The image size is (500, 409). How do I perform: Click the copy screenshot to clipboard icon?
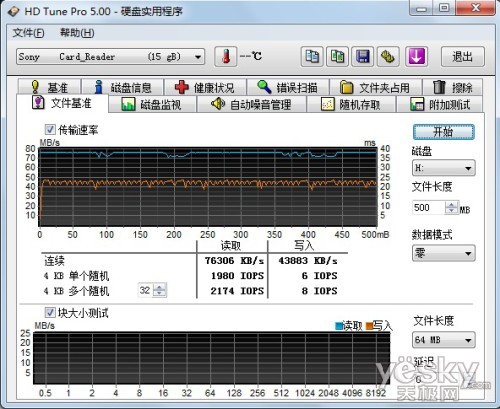[337, 56]
